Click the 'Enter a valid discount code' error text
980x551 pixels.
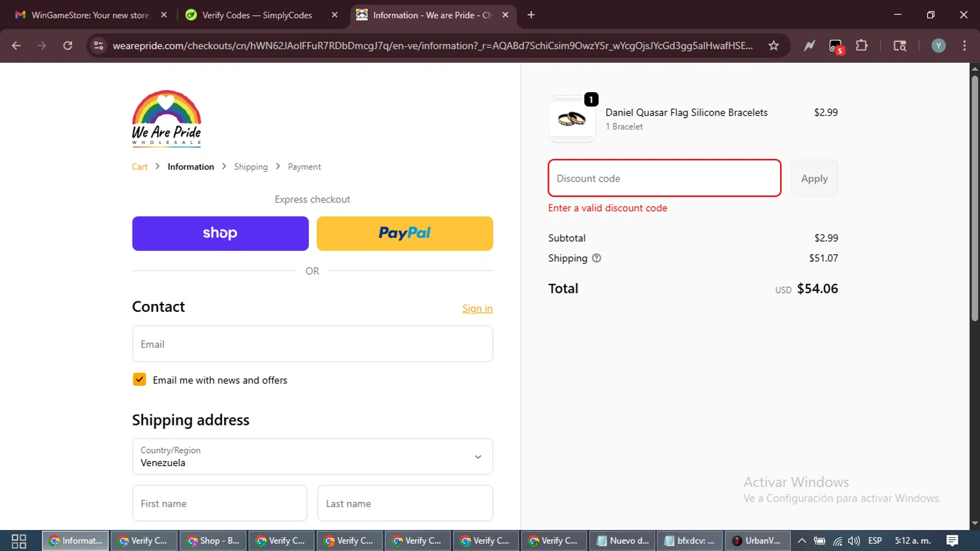pyautogui.click(x=608, y=208)
